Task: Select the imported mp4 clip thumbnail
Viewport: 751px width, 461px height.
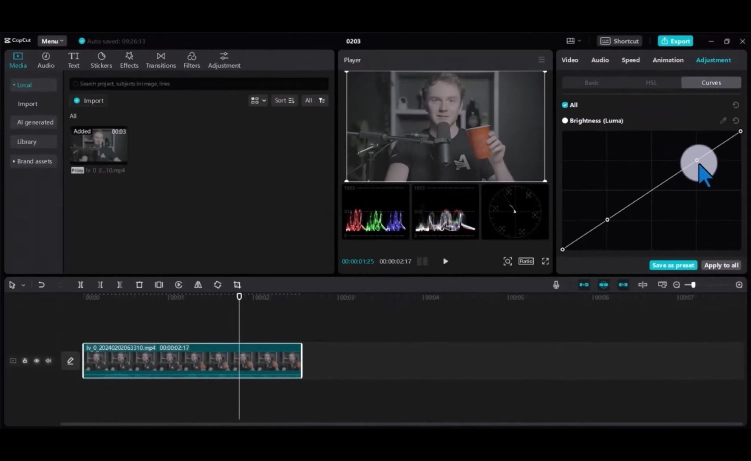Action: (x=99, y=145)
